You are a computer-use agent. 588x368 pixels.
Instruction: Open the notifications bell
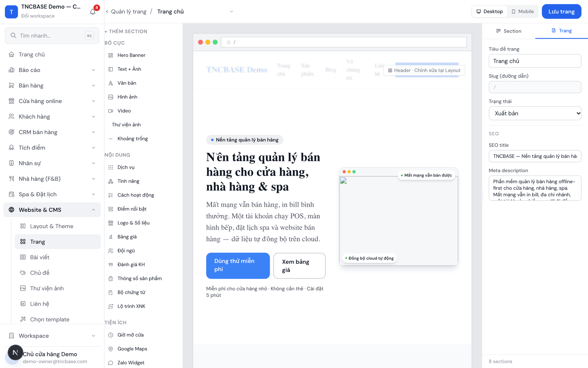93,12
